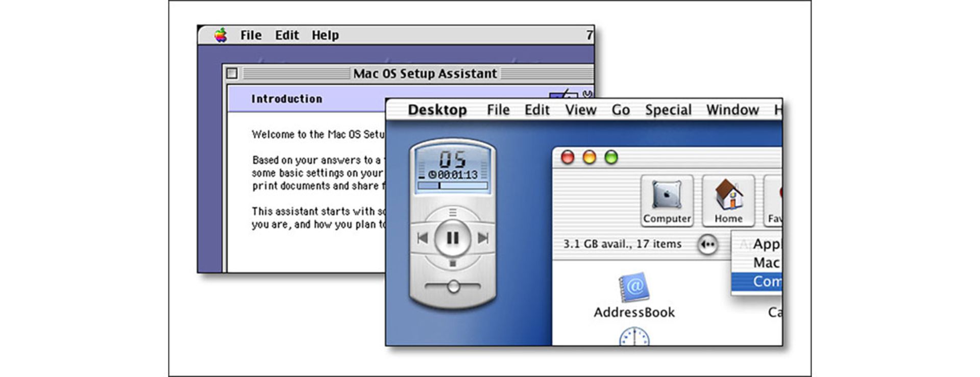The width and height of the screenshot is (980, 377).
Task: Choose the 'App' entry in path popup
Action: pyautogui.click(x=756, y=244)
